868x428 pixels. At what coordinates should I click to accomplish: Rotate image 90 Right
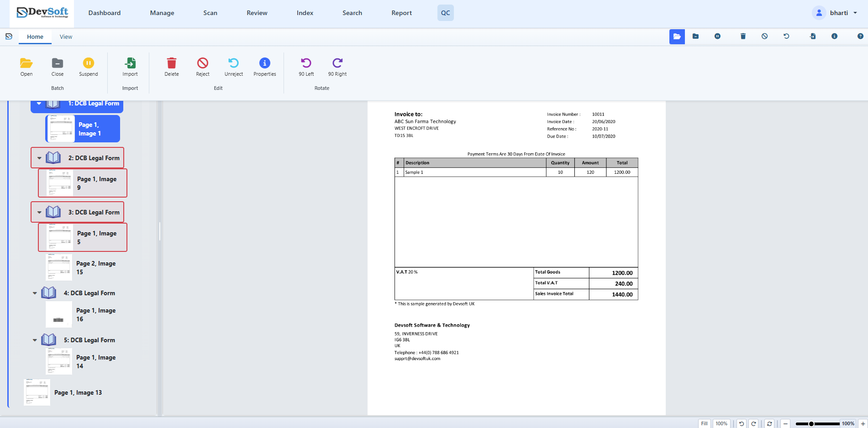coord(337,63)
